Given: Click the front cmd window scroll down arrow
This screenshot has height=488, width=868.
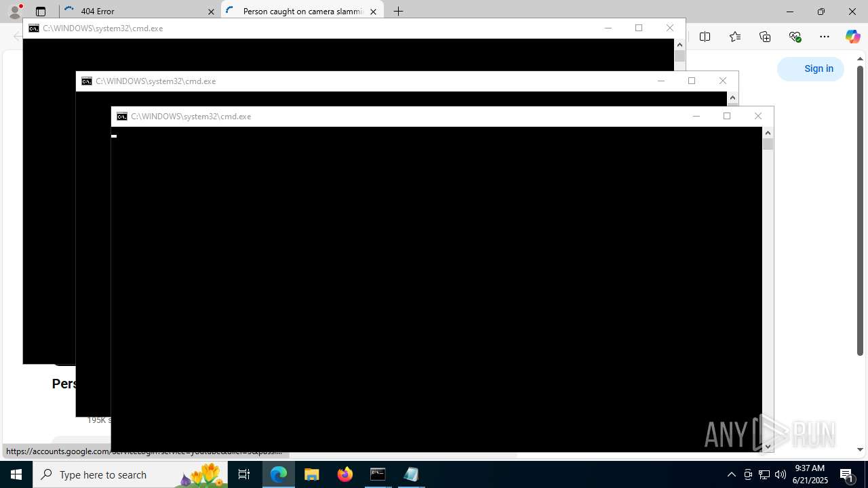Looking at the screenshot, I should pyautogui.click(x=768, y=446).
